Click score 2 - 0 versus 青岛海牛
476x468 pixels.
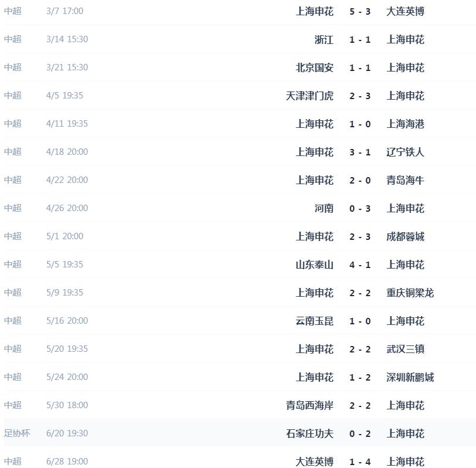click(x=360, y=181)
